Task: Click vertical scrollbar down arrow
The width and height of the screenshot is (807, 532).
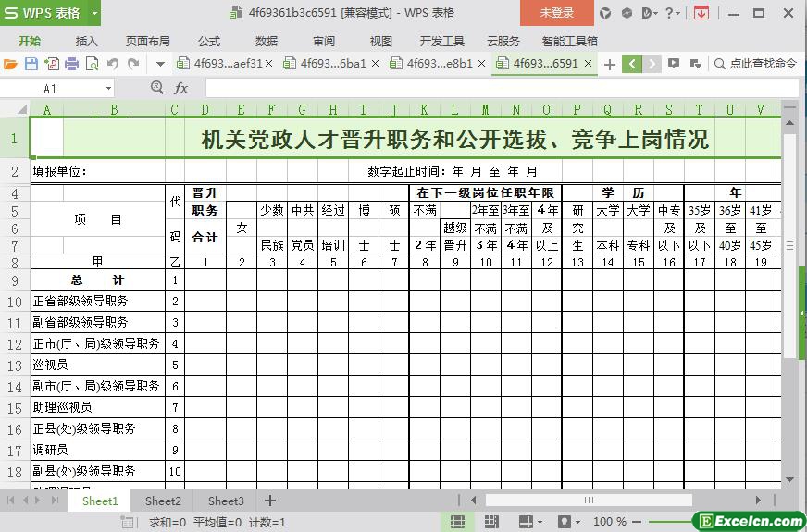Action: (789, 479)
